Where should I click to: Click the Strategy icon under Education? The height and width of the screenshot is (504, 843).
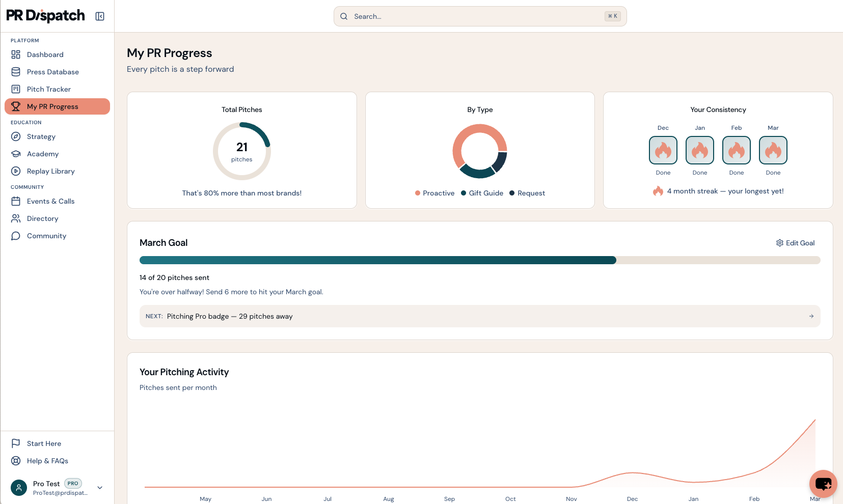16,136
